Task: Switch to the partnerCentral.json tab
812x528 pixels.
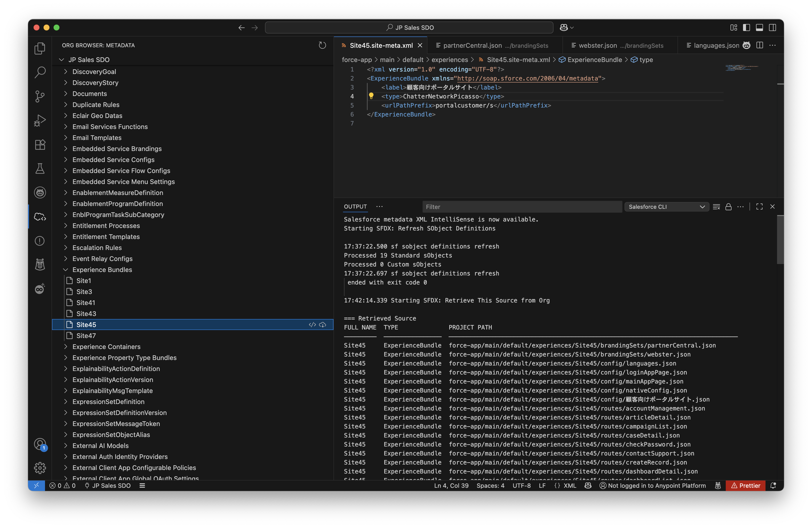Action: (472, 45)
